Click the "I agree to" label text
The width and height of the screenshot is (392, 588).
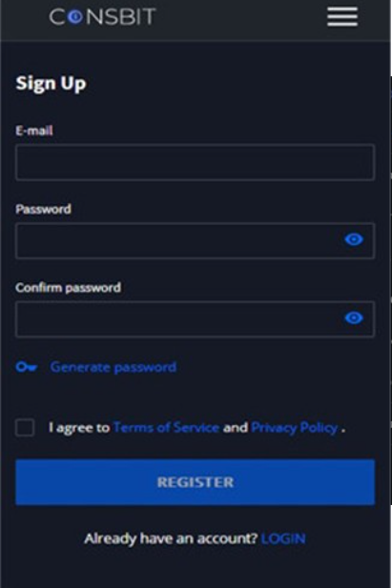(79, 428)
